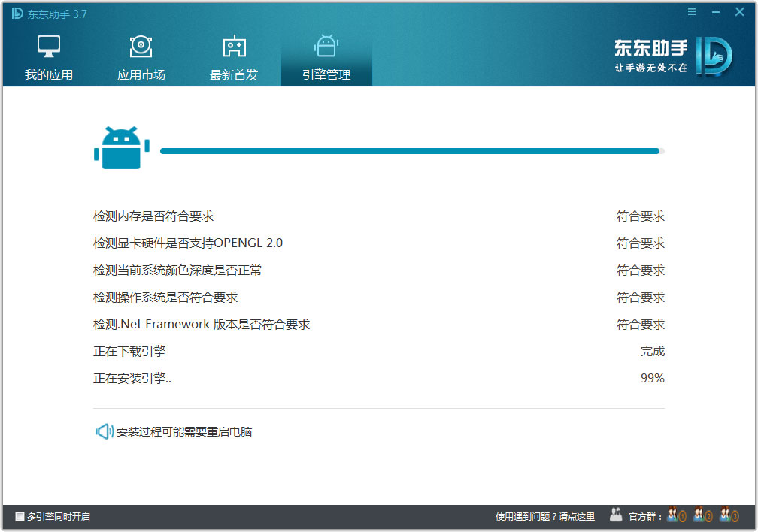Select the 检测内存是否符合要求 row text
The image size is (758, 532).
click(153, 216)
